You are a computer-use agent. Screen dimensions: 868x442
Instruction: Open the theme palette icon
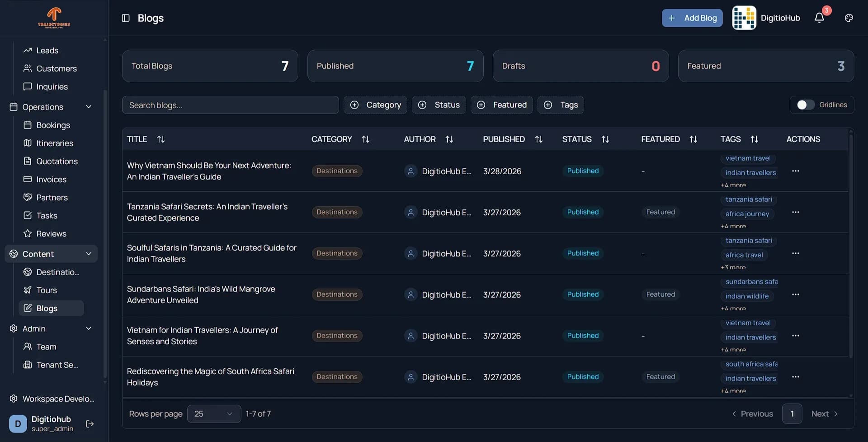pyautogui.click(x=849, y=18)
